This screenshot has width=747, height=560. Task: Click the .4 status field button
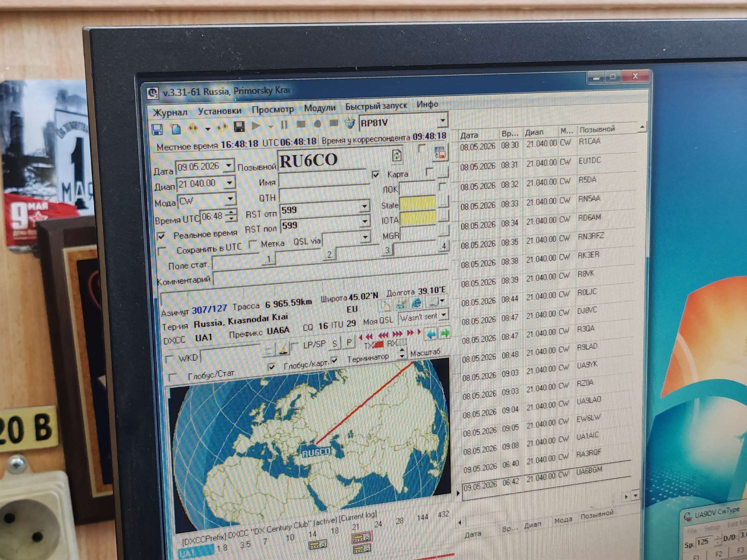click(444, 247)
